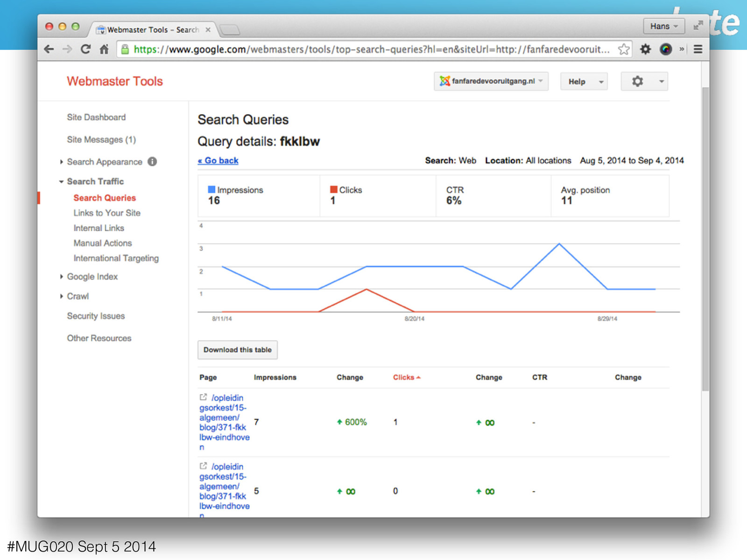747x560 pixels.
Task: Open Site Dashboard in the sidebar
Action: coord(96,117)
